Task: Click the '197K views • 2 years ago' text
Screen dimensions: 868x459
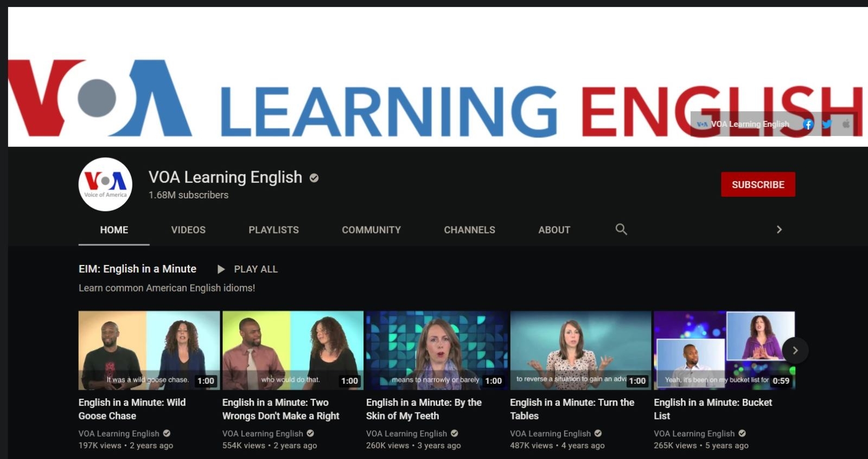Action: [126, 445]
